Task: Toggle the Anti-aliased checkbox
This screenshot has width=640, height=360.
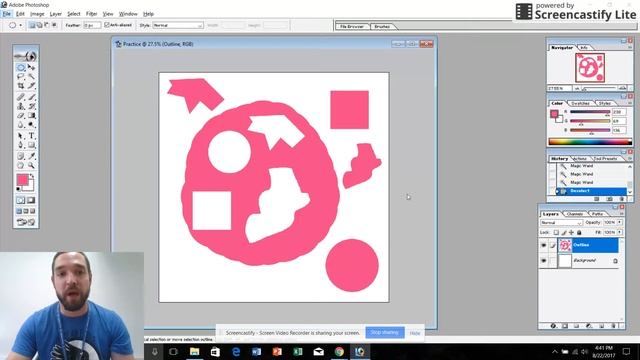Action: pos(107,25)
